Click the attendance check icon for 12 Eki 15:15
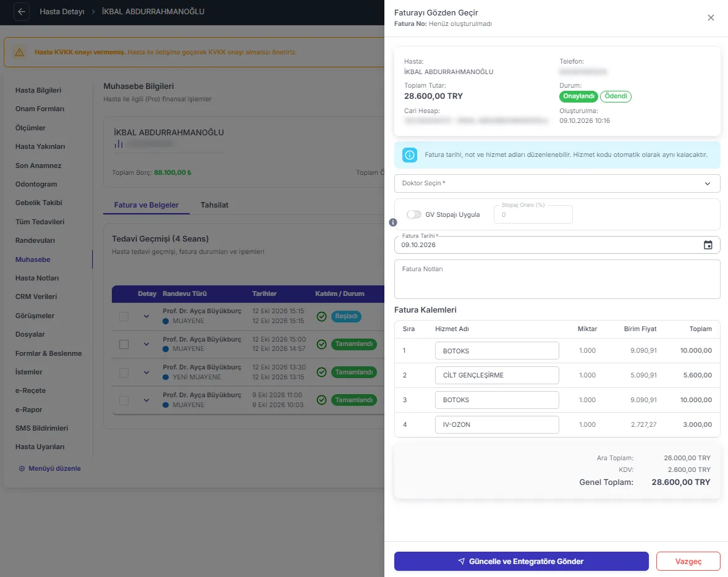This screenshot has height=577, width=728. 321,316
